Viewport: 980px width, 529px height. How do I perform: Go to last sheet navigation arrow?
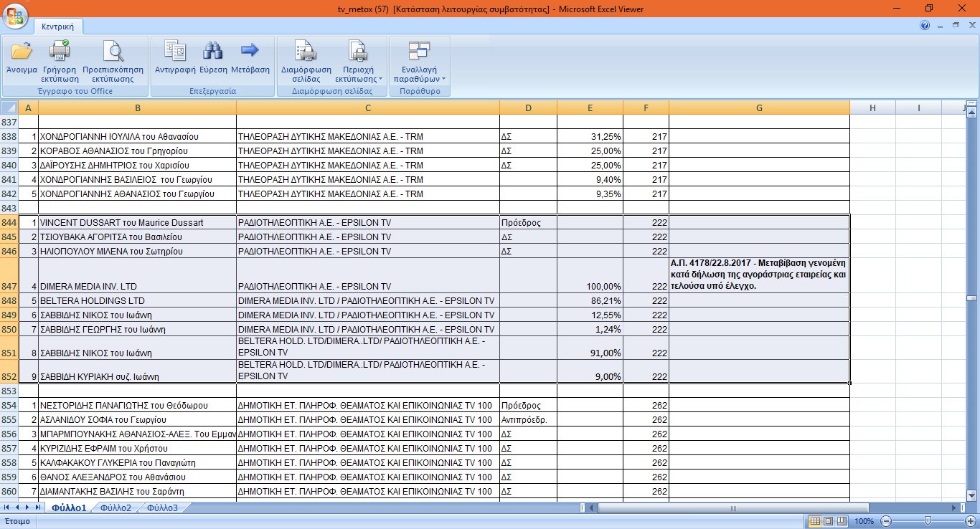pyautogui.click(x=39, y=507)
